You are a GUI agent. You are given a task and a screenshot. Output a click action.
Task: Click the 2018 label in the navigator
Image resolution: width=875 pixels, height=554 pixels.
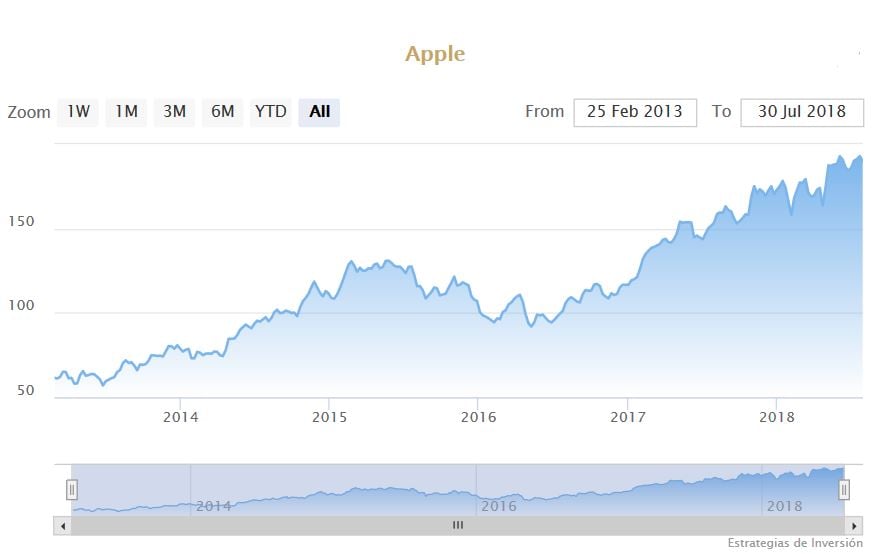(784, 506)
